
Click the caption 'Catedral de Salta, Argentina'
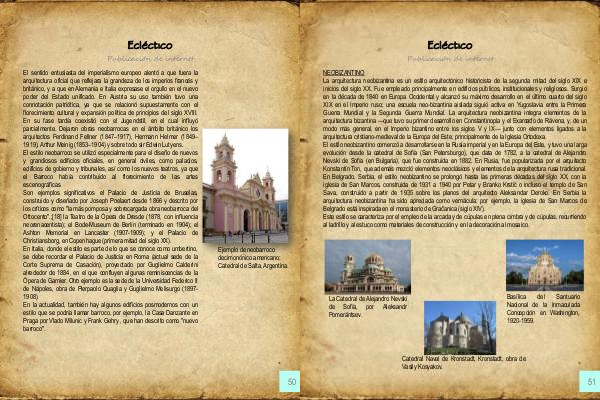coord(253,265)
